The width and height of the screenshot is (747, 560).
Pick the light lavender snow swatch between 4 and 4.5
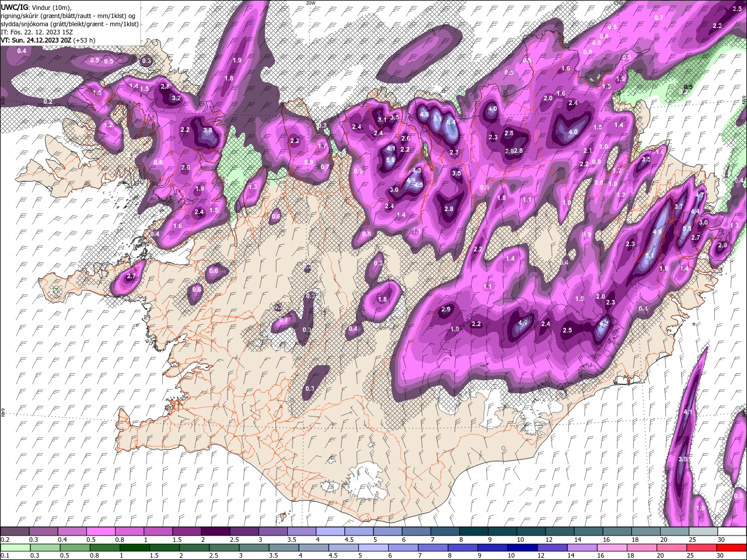(330, 531)
